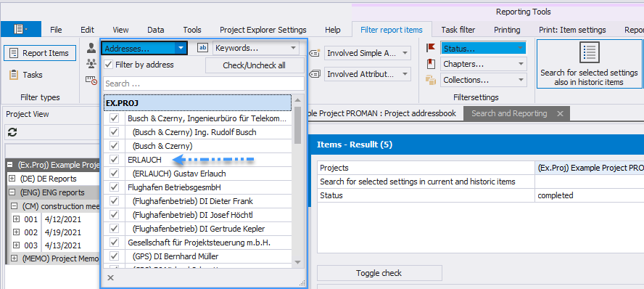Screen dimensions: 644x289
Task: Click the address list scrollbar down arrow
Action: tap(298, 262)
